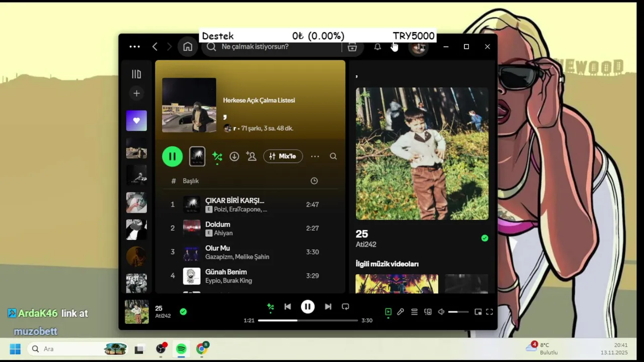Select the track Günah Benim

tap(226, 272)
